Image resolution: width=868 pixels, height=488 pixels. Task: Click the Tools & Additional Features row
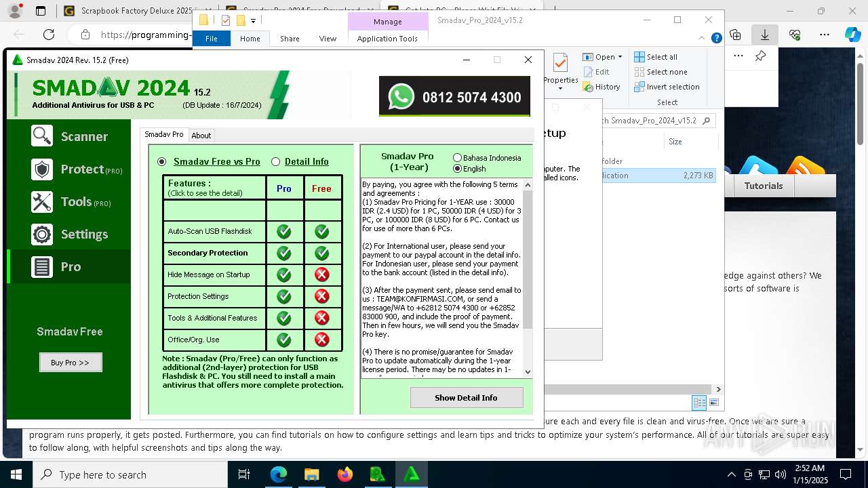214,318
